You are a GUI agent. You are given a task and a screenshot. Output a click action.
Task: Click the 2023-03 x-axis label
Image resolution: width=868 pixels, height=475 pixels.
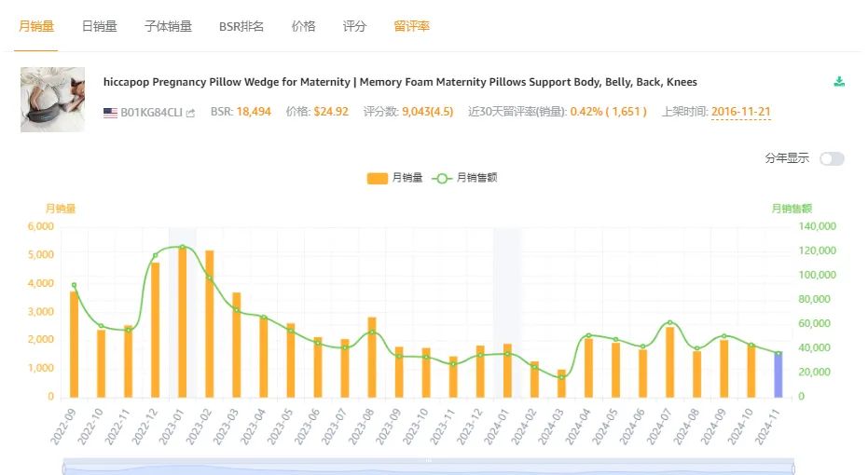click(226, 427)
